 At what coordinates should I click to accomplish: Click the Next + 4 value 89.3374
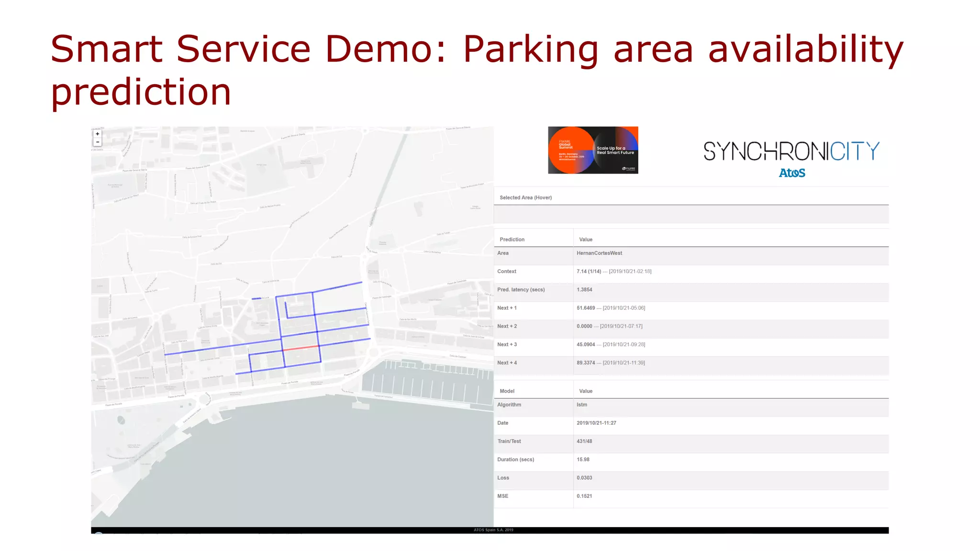586,363
